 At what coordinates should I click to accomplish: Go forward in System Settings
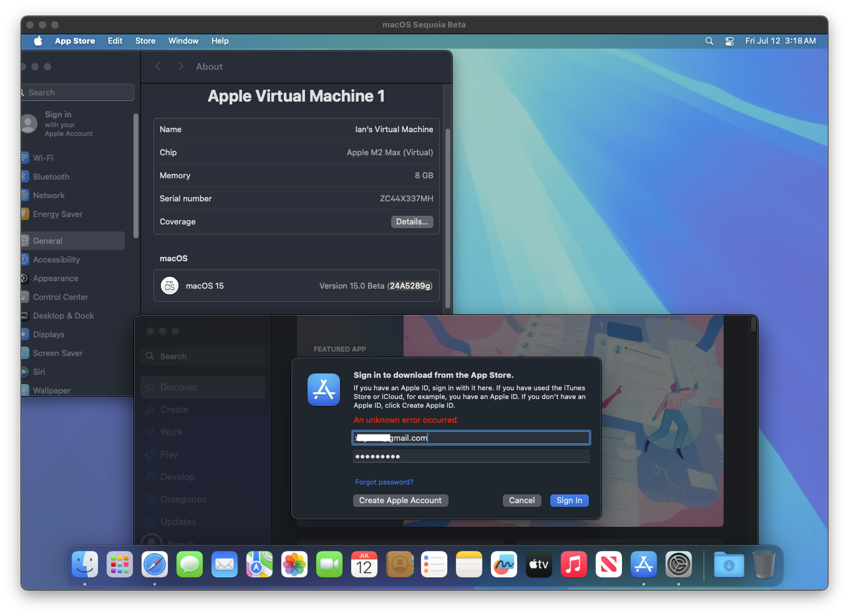[180, 67]
